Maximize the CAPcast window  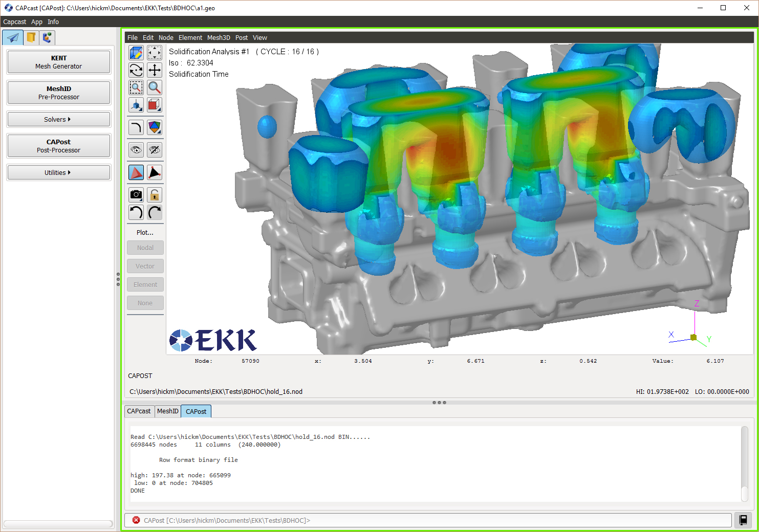(723, 8)
